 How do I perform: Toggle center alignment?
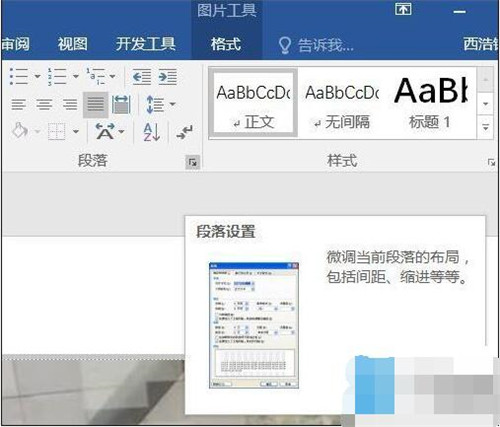(x=44, y=105)
